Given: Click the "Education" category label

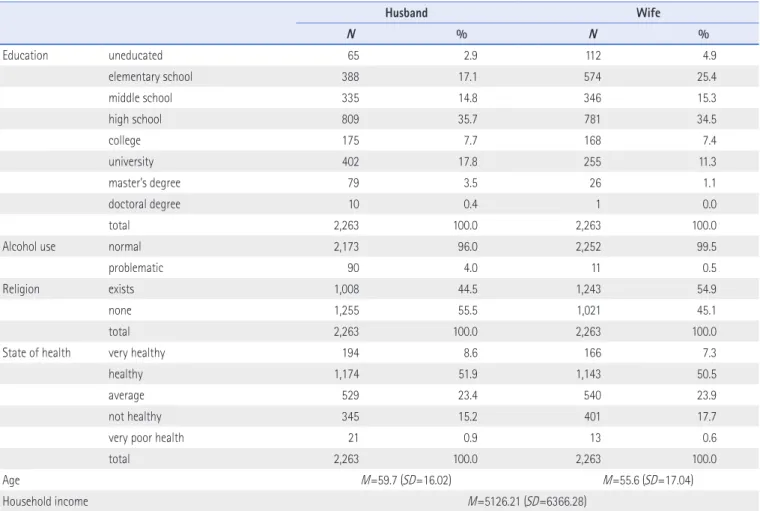Looking at the screenshot, I should pyautogui.click(x=25, y=55).
